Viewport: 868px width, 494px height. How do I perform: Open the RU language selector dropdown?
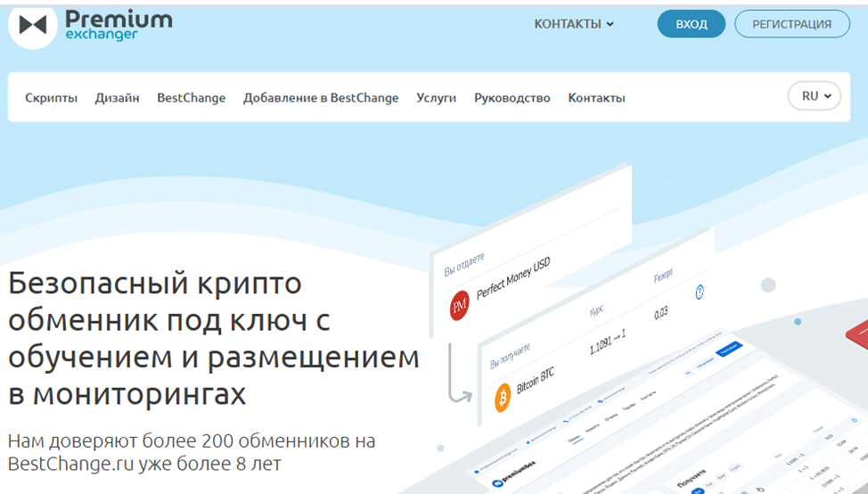tap(815, 95)
